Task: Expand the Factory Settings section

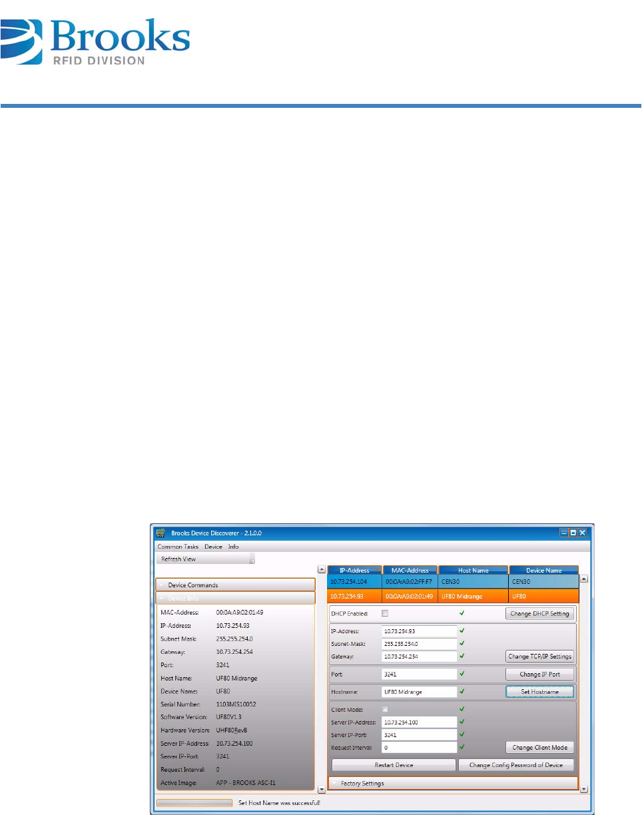Action: (x=453, y=784)
